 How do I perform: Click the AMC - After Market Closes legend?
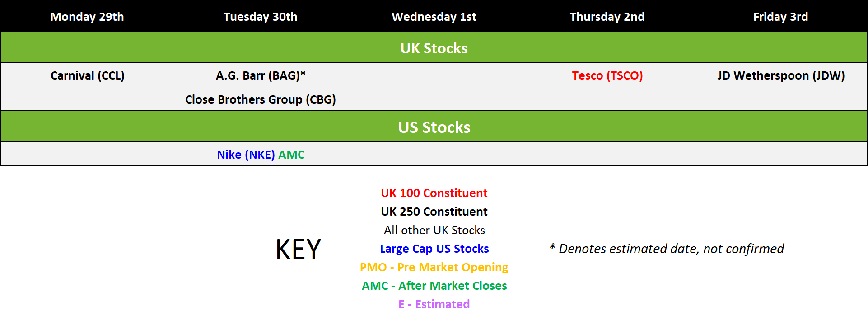(434, 286)
